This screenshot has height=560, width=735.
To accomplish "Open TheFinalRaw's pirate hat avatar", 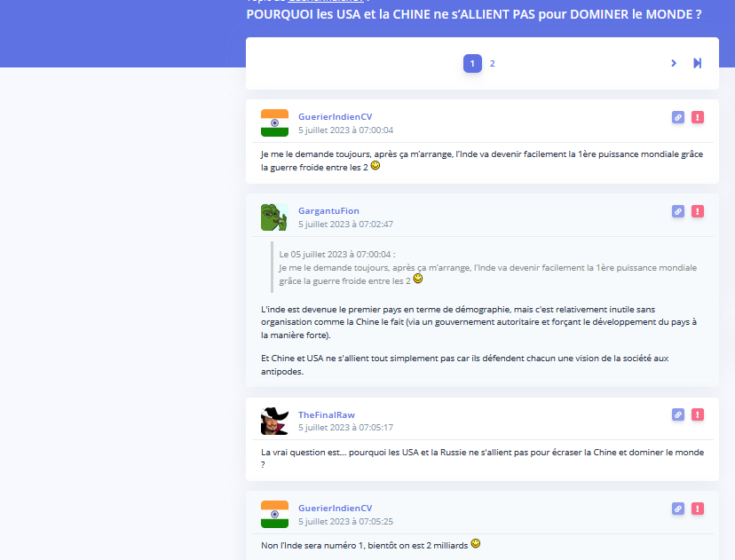I will tap(274, 421).
